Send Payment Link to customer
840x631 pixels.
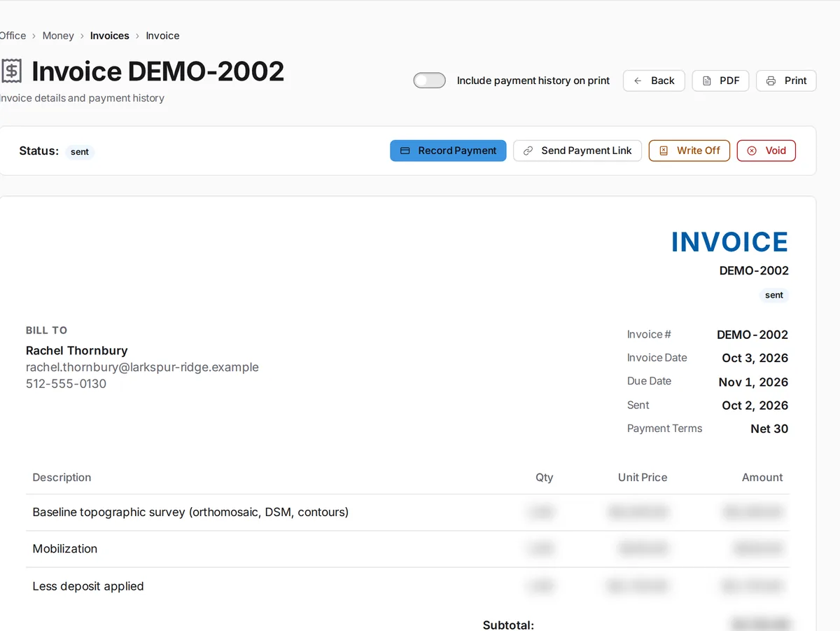point(577,151)
